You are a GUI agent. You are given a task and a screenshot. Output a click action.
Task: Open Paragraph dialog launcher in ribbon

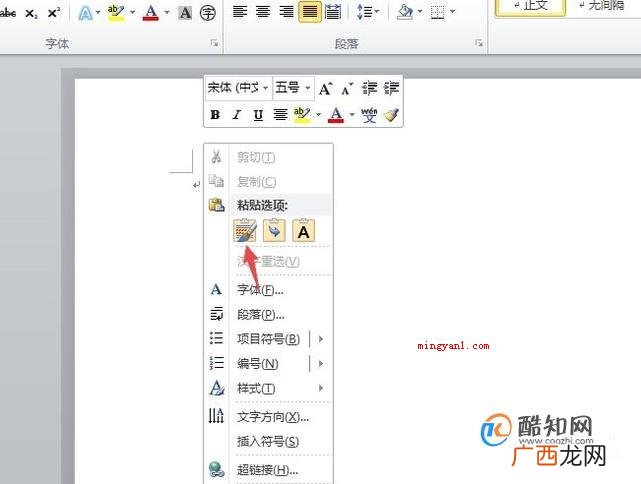(479, 43)
